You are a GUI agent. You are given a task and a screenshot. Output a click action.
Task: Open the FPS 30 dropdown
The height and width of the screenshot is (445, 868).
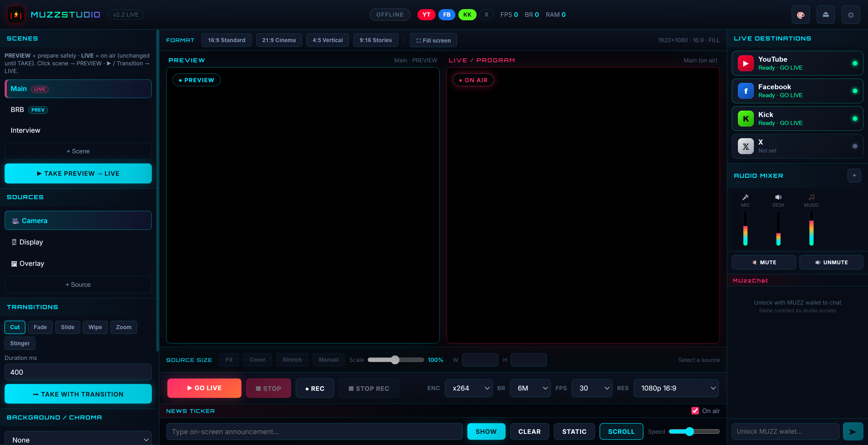click(592, 388)
